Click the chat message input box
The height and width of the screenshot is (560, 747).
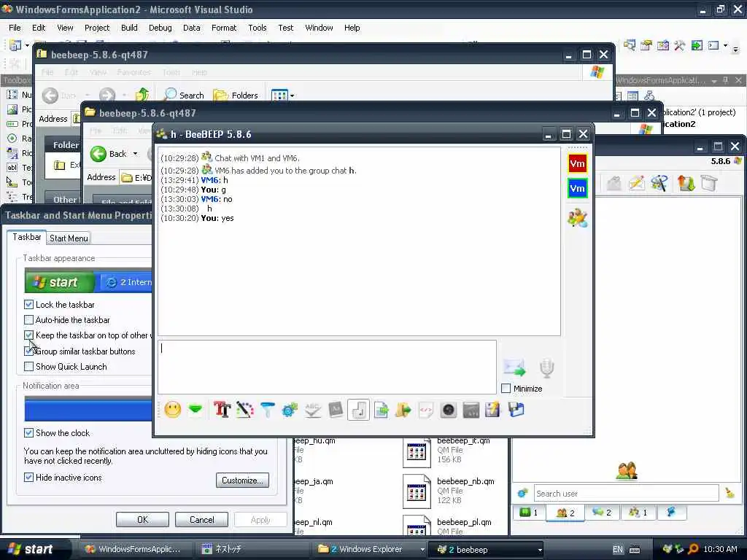[327, 367]
